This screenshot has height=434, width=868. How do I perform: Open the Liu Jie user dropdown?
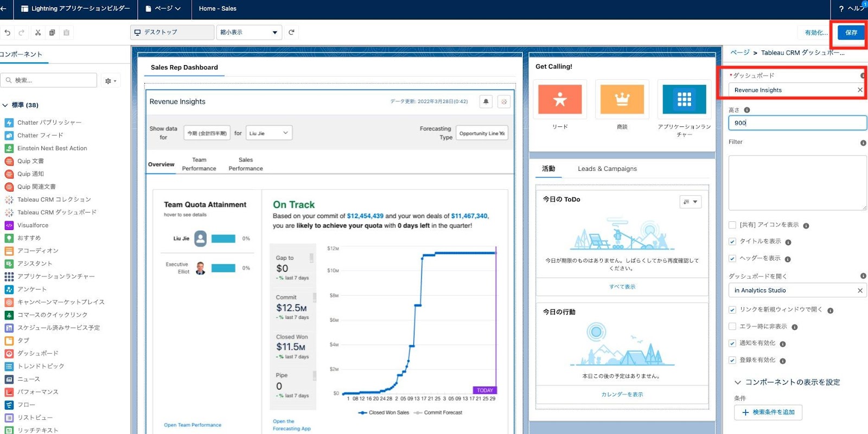click(269, 133)
